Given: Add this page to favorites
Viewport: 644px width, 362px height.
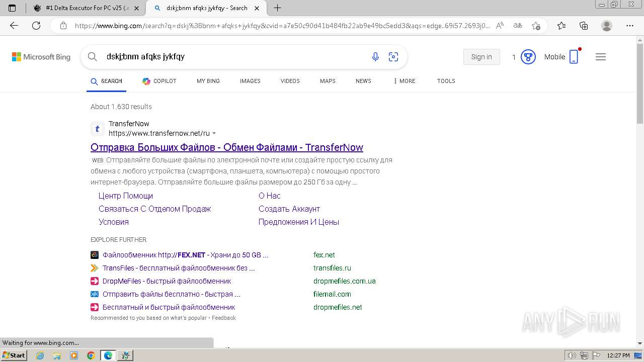Looking at the screenshot, I should click(x=536, y=26).
